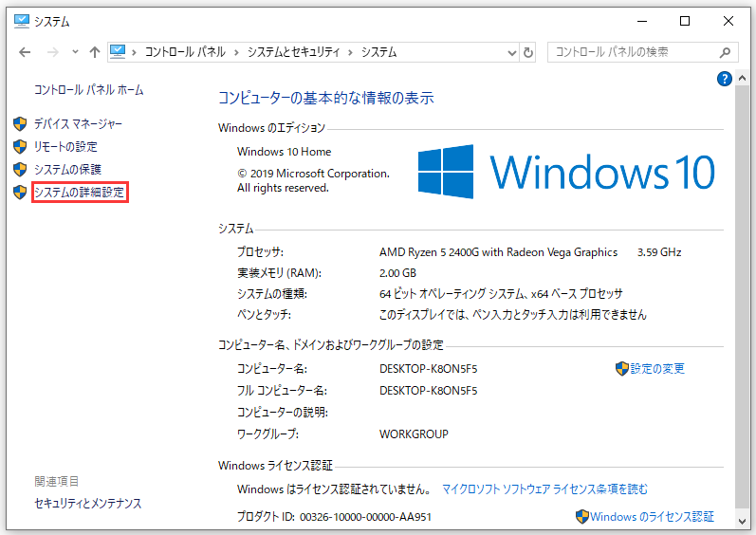Viewport: 756px width, 535px height.
Task: Go to コントロール パネル in breadcrumb
Action: [x=186, y=52]
